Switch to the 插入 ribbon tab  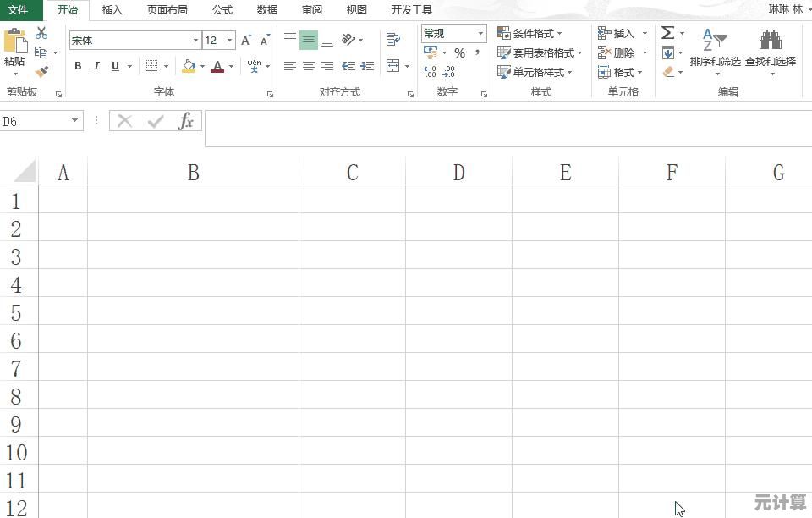(x=112, y=10)
